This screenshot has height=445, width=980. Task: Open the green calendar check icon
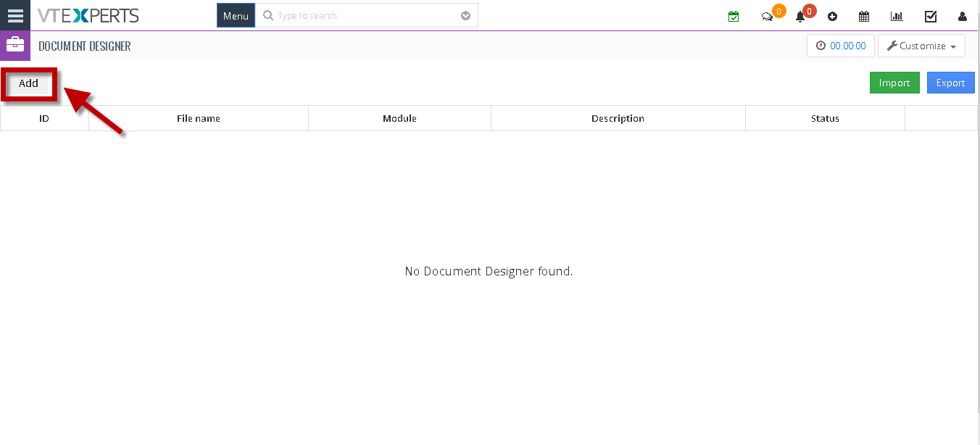[x=734, y=16]
